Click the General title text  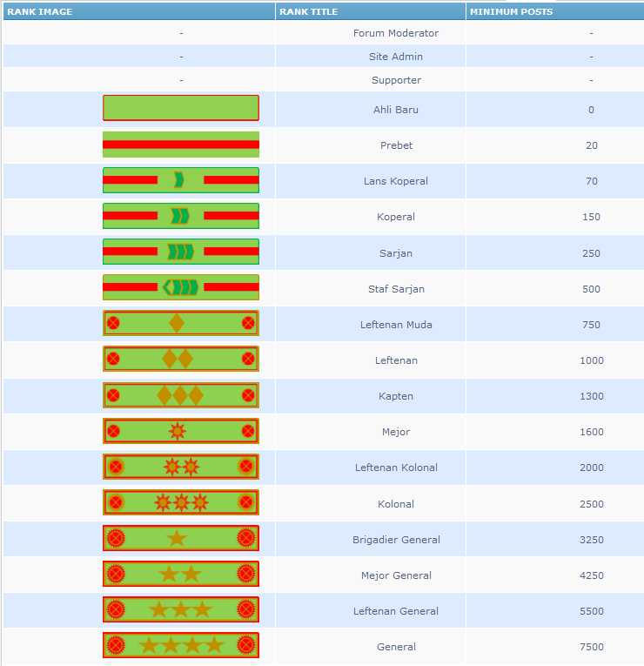[x=396, y=647]
